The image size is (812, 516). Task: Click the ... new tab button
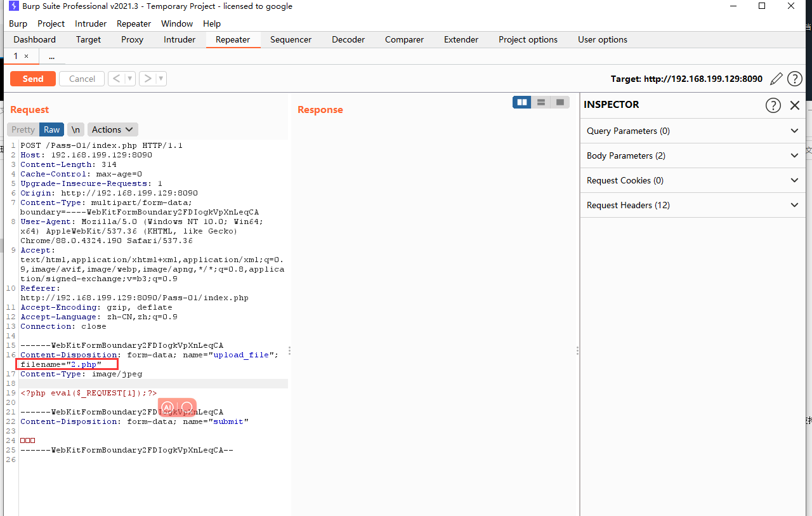pyautogui.click(x=51, y=56)
